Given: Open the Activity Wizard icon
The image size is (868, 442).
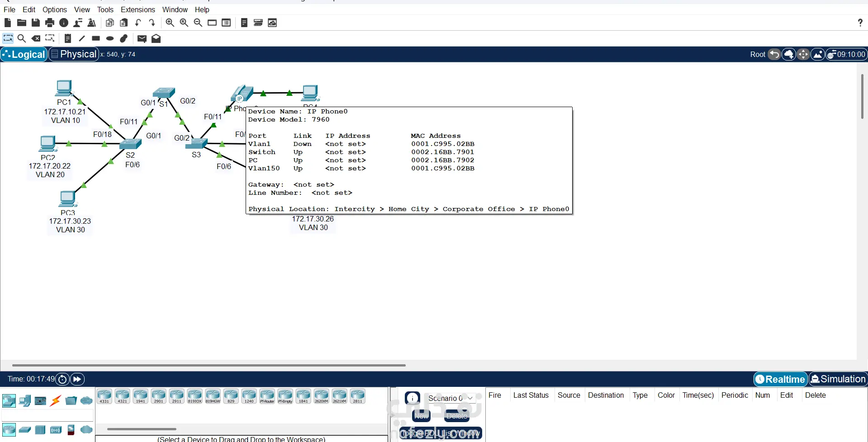Looking at the screenshot, I should (x=78, y=23).
